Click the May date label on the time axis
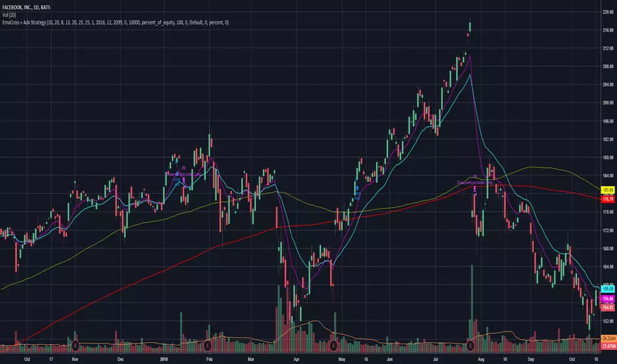Viewport: 617px width, 364px height. (342, 359)
